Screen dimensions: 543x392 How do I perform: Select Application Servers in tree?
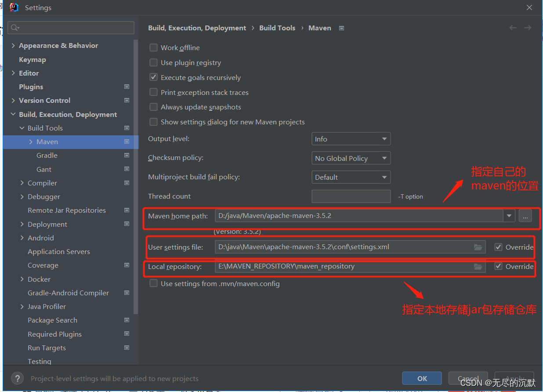coord(59,251)
